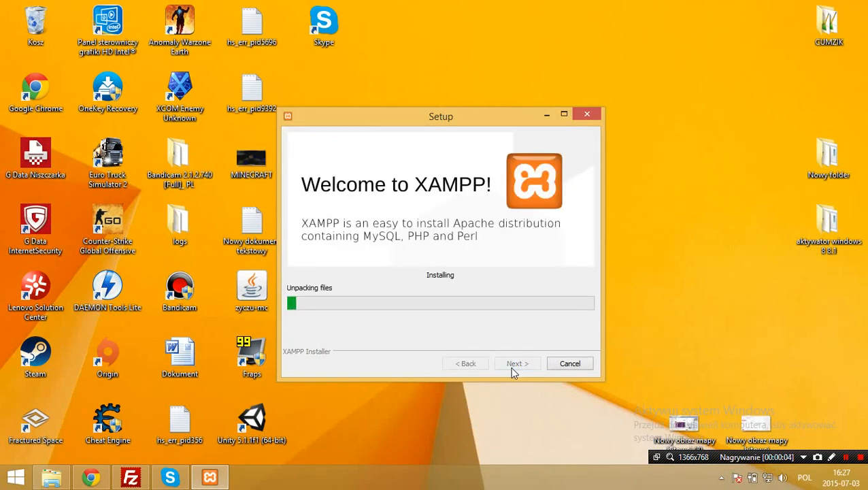
Task: Click the magnifier icon beside 1366x768
Action: [x=670, y=457]
